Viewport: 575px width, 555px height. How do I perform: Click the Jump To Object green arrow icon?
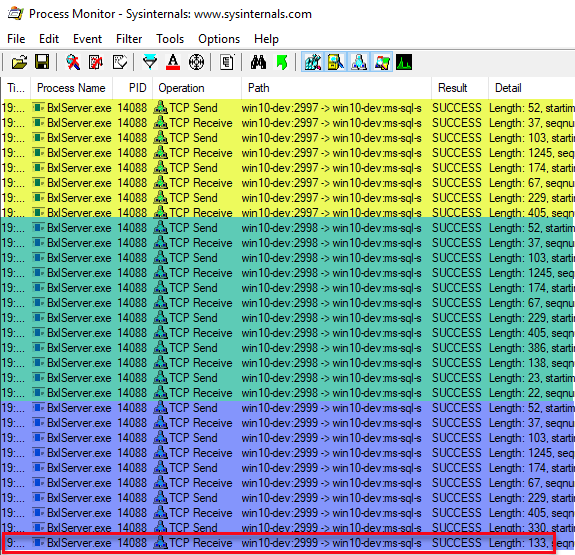(282, 62)
